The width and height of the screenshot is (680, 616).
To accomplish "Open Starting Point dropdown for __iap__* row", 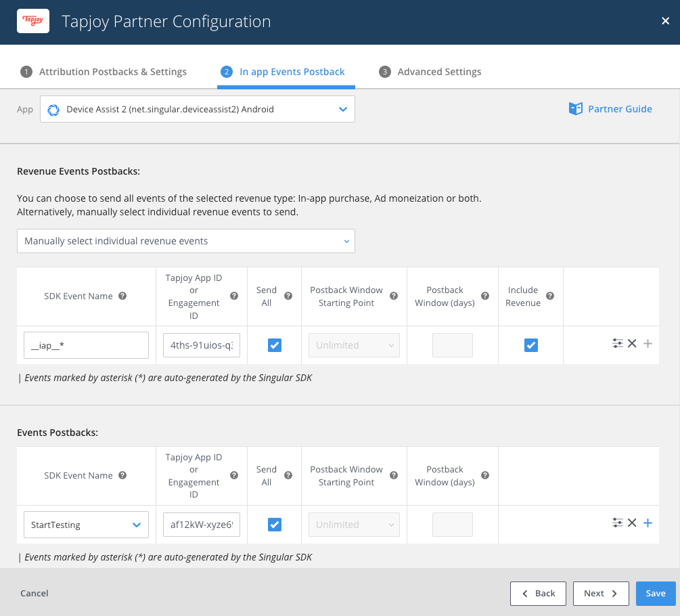I will point(355,345).
